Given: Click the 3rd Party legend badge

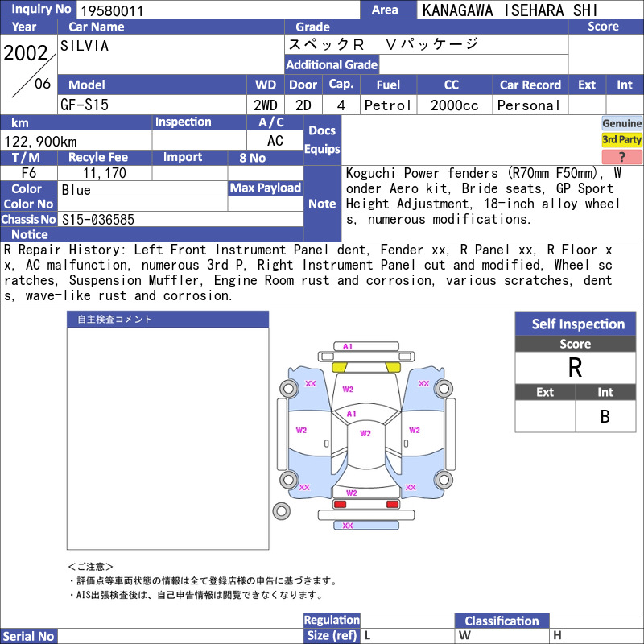Looking at the screenshot, I should coord(621,139).
